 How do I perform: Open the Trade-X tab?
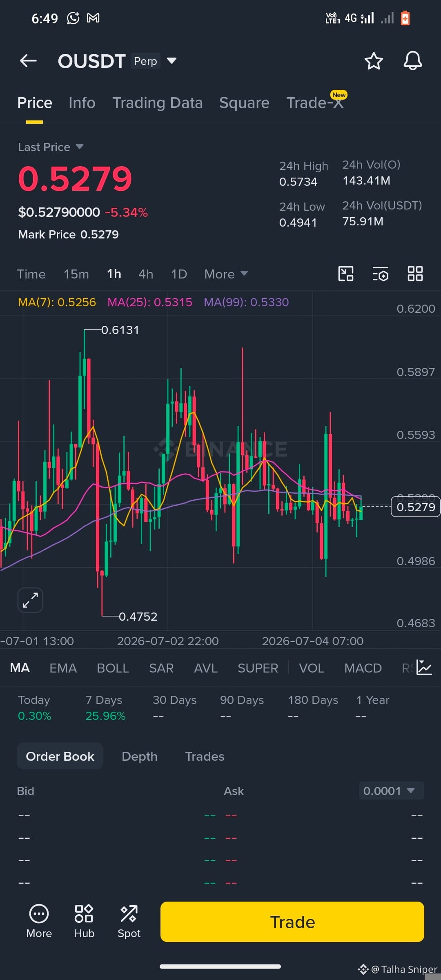[x=315, y=103]
